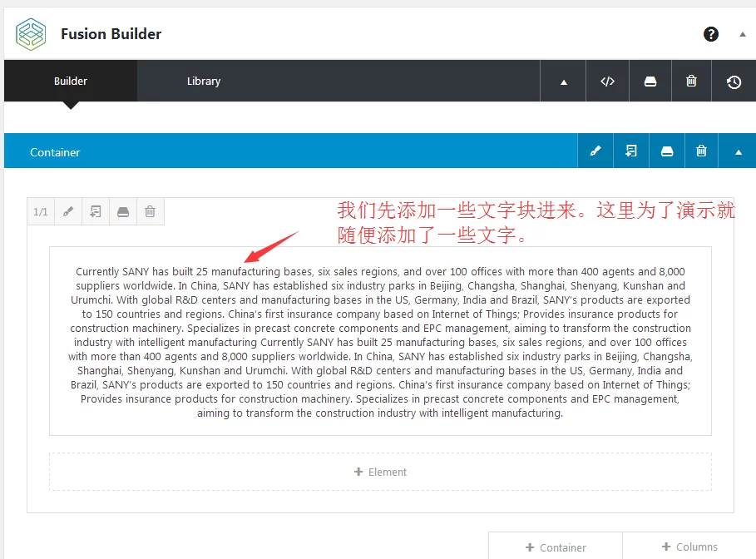The width and height of the screenshot is (756, 559).
Task: Save the Container to the library
Action: [x=667, y=151]
